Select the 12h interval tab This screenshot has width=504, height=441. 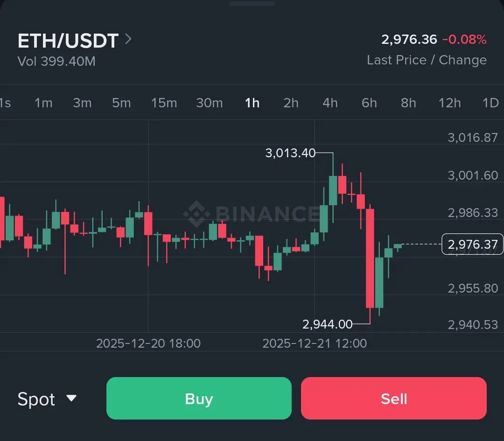(449, 103)
